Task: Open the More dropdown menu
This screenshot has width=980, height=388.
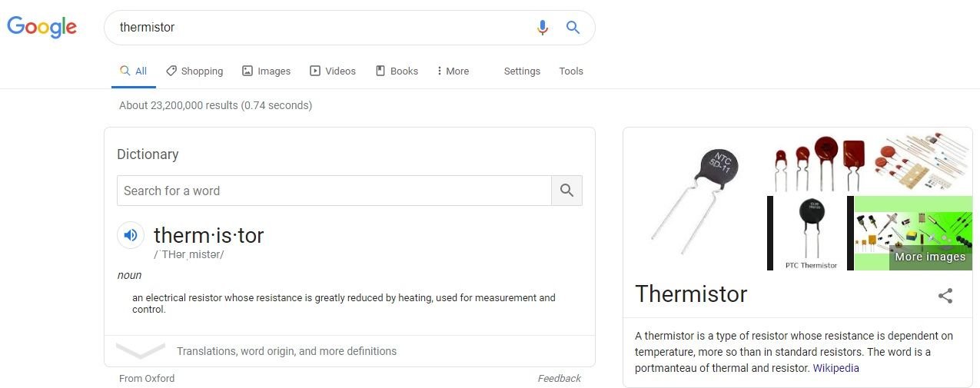Action: tap(453, 71)
